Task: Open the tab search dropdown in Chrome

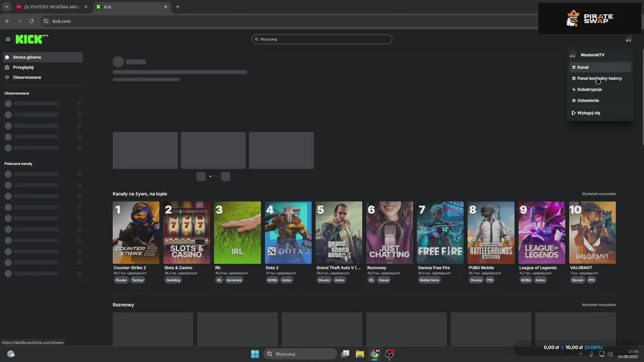Action: pyautogui.click(x=7, y=7)
